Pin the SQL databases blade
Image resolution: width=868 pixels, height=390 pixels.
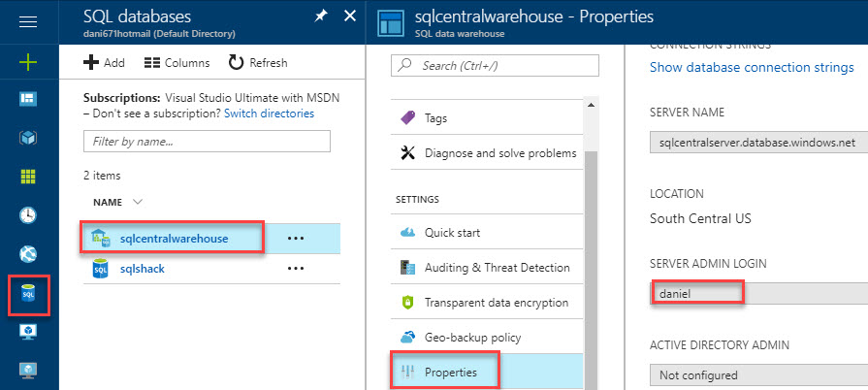click(321, 16)
